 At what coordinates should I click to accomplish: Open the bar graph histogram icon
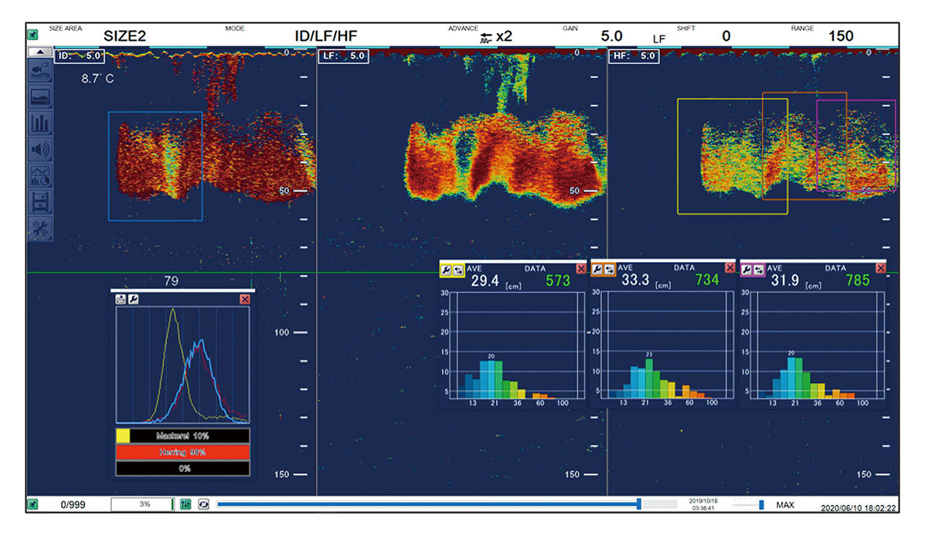pos(39,123)
